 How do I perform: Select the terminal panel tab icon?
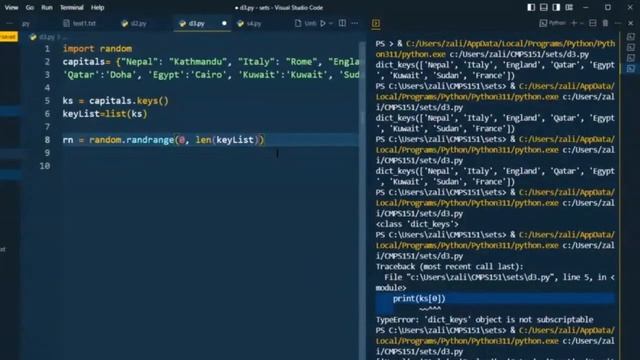(x=376, y=23)
